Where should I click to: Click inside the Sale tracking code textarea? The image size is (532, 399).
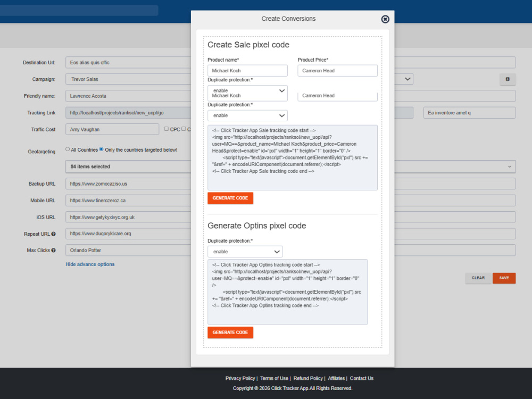(293, 157)
